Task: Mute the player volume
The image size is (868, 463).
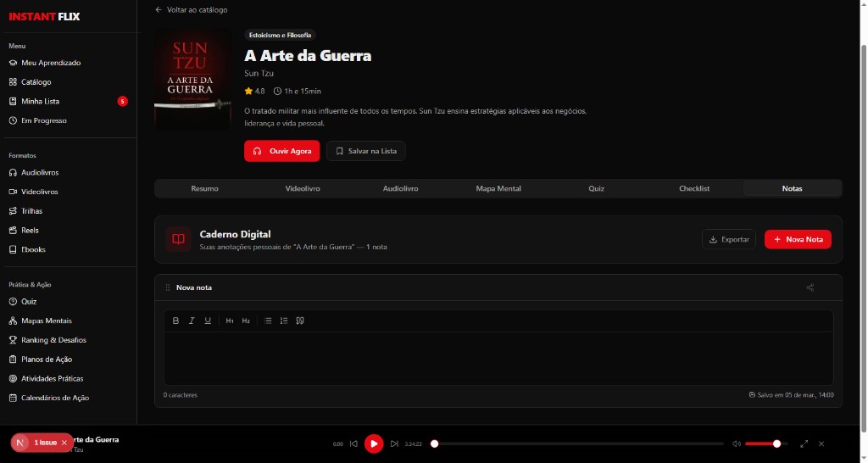Action: [737, 443]
